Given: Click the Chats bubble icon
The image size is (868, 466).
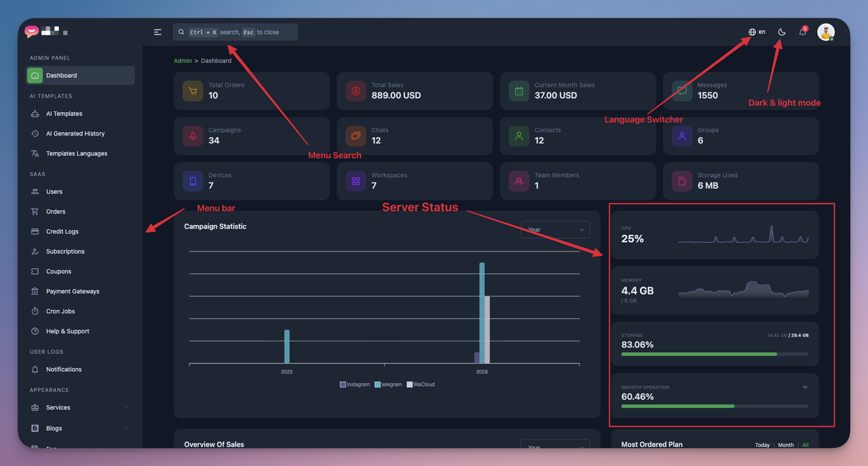Looking at the screenshot, I should (356, 136).
